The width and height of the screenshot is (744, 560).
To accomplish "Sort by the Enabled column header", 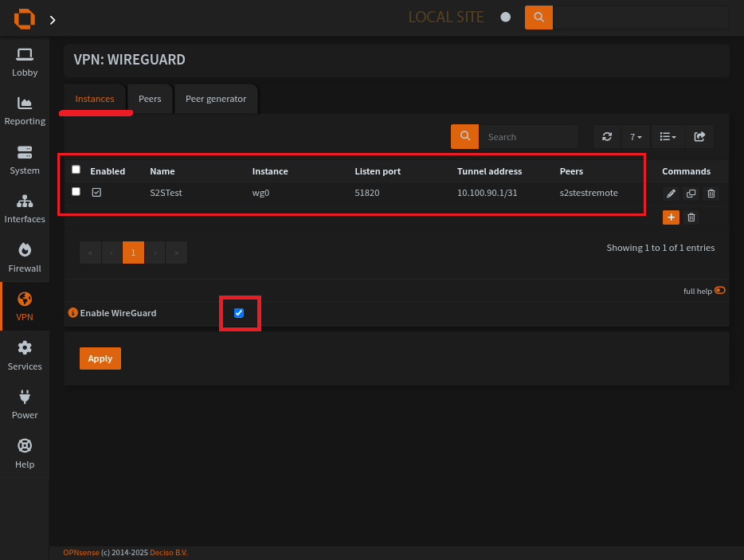I will (x=108, y=171).
